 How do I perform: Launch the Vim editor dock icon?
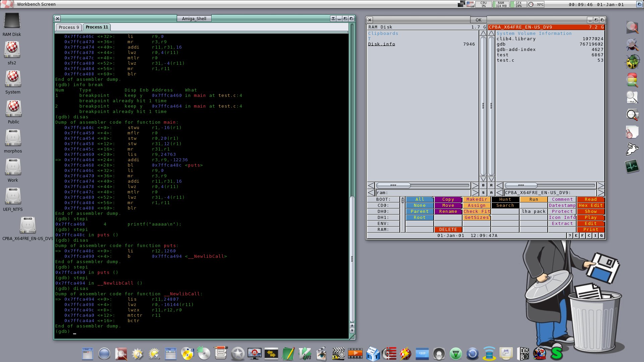tap(305, 354)
